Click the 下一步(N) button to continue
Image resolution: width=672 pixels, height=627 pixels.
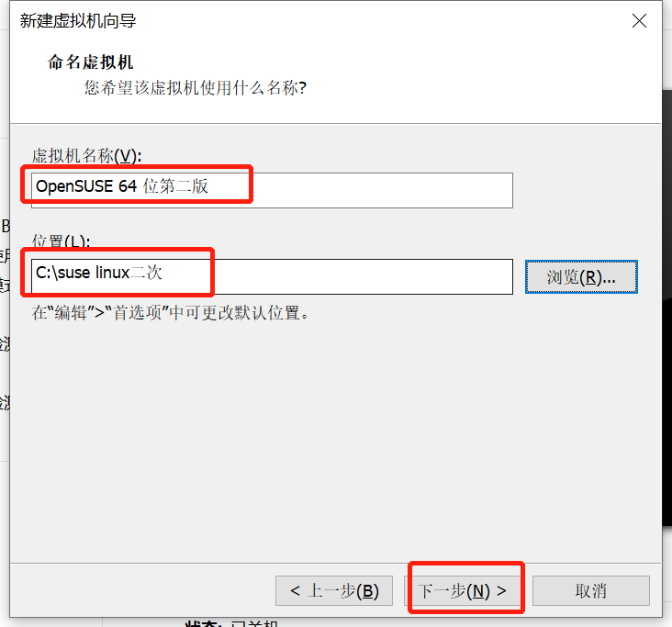464,590
